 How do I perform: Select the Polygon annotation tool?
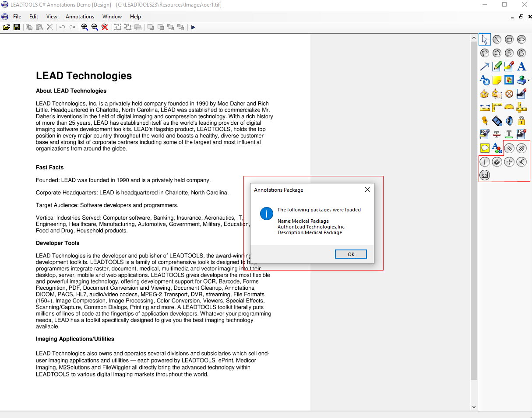click(497, 53)
